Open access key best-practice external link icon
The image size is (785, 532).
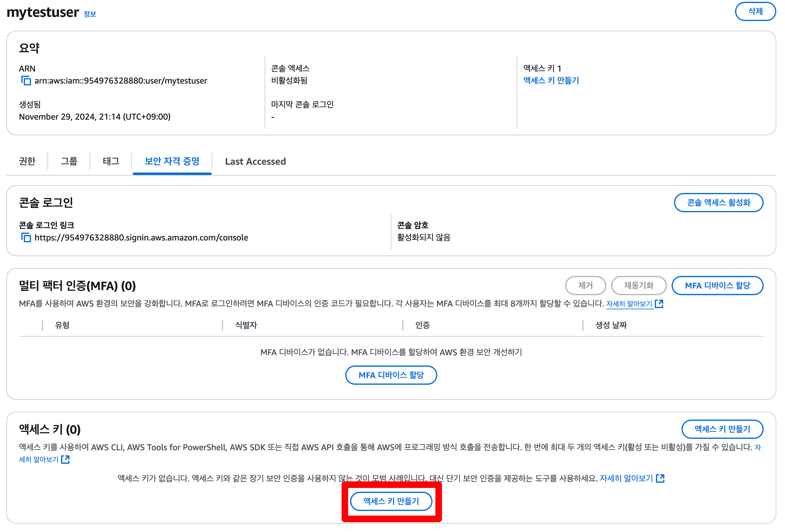pyautogui.click(x=660, y=478)
